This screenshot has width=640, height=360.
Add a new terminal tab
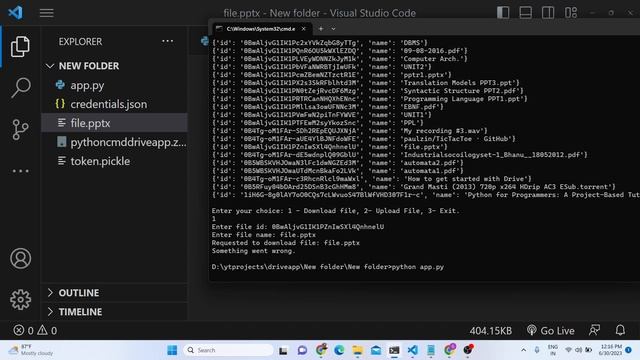pyautogui.click(x=321, y=29)
